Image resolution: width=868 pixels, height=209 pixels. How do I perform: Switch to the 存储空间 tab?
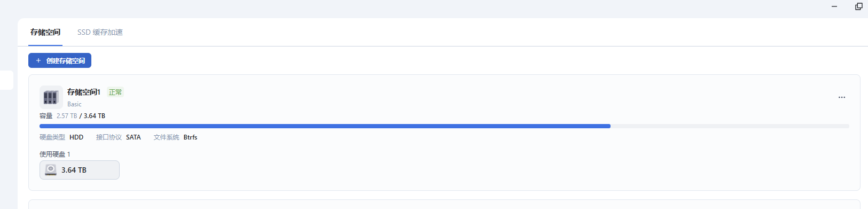pos(45,32)
